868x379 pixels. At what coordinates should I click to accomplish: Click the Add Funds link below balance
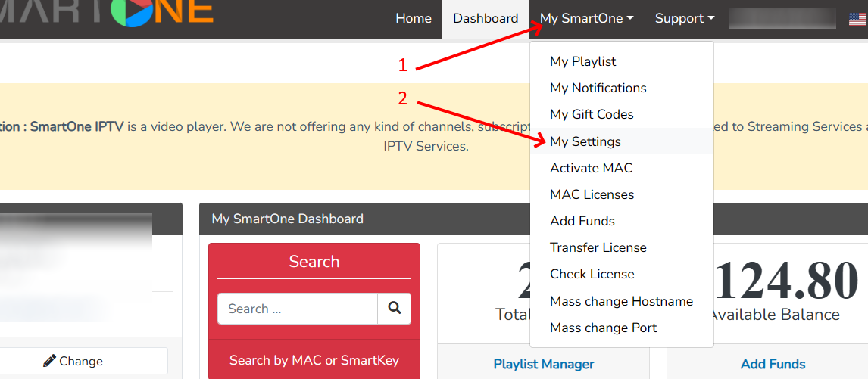[773, 364]
